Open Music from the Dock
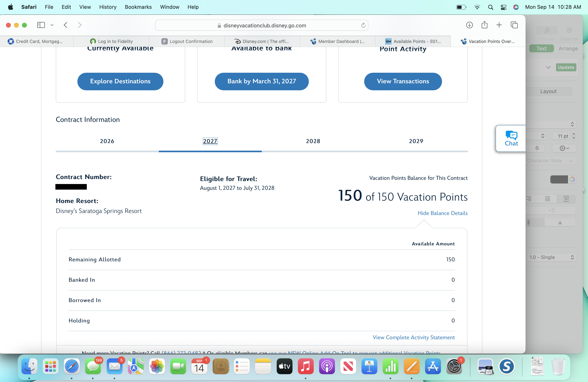 tap(306, 366)
